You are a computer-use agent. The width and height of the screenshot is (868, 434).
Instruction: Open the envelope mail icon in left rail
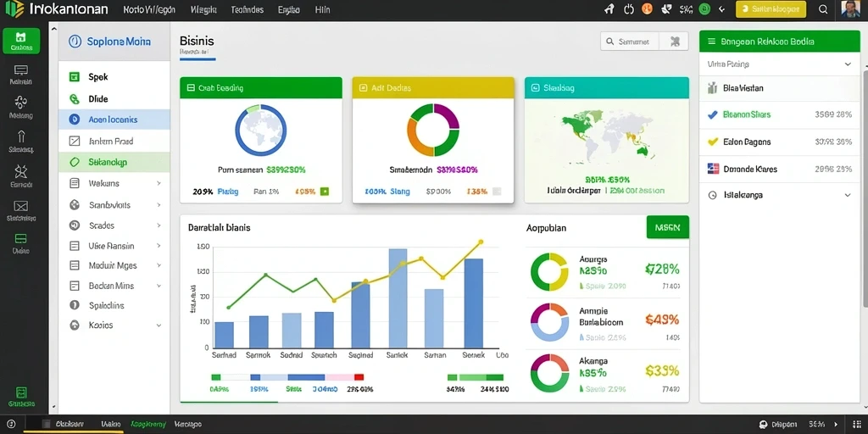point(21,207)
